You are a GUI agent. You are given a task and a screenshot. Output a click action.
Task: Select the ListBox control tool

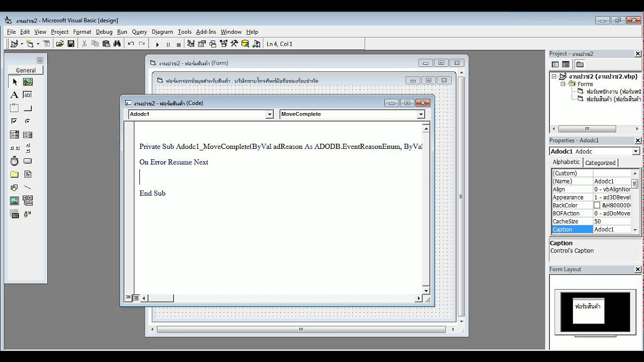click(28, 135)
